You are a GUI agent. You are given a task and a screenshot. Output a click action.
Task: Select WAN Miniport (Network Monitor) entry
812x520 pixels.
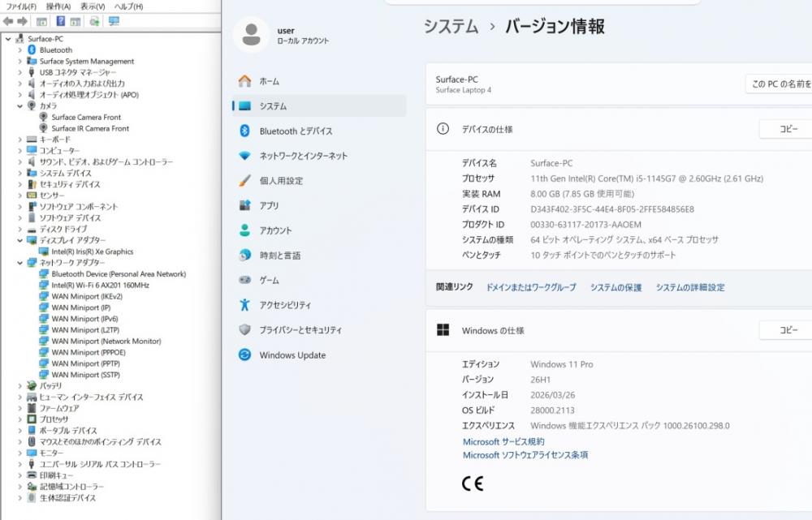click(x=106, y=341)
